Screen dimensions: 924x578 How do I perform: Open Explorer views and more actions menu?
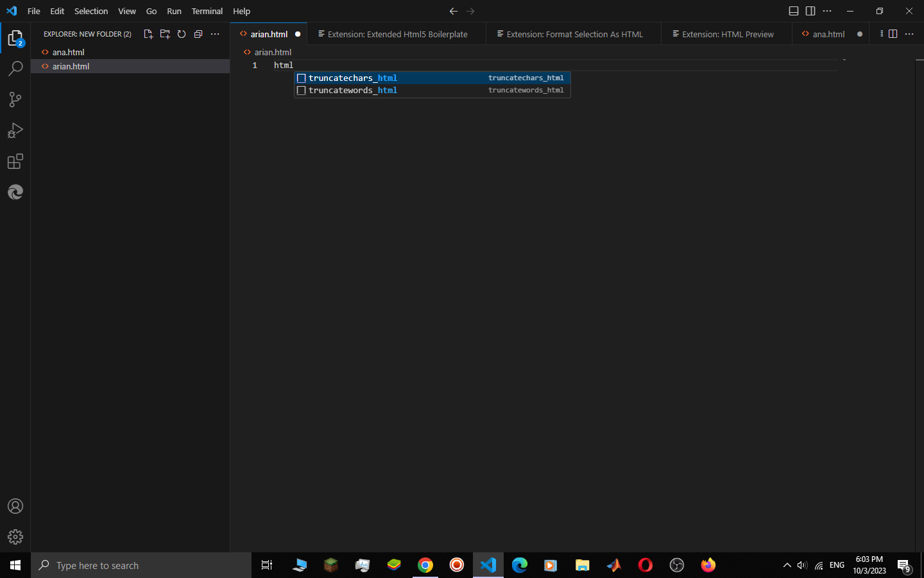215,34
